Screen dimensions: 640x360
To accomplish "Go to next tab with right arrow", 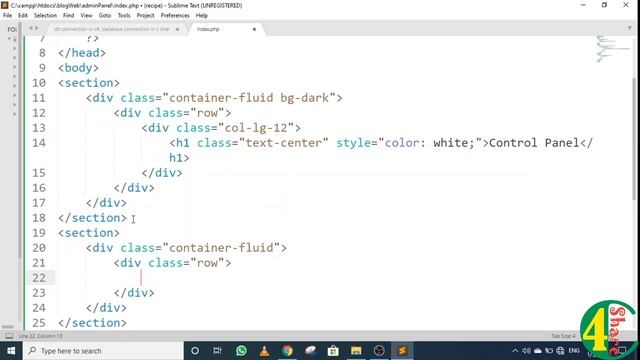I will point(37,29).
